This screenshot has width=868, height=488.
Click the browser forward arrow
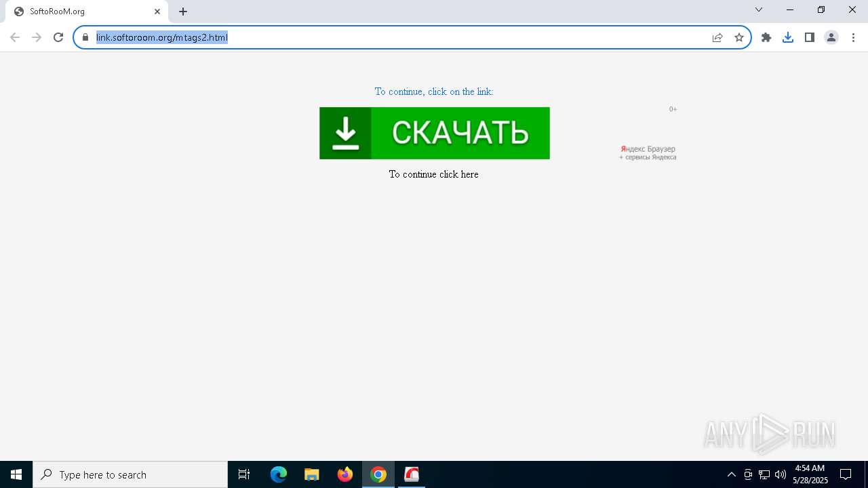point(37,37)
